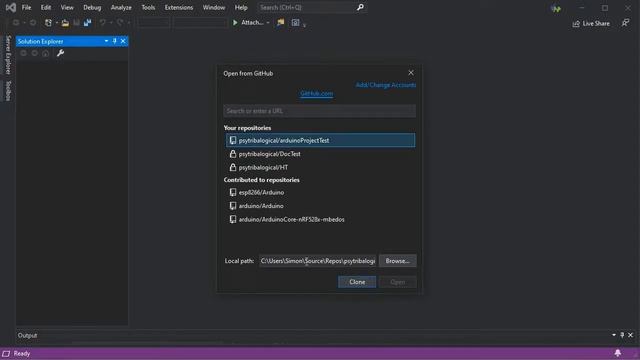
Task: Open Solution Explorer window options dropdown
Action: (106, 41)
